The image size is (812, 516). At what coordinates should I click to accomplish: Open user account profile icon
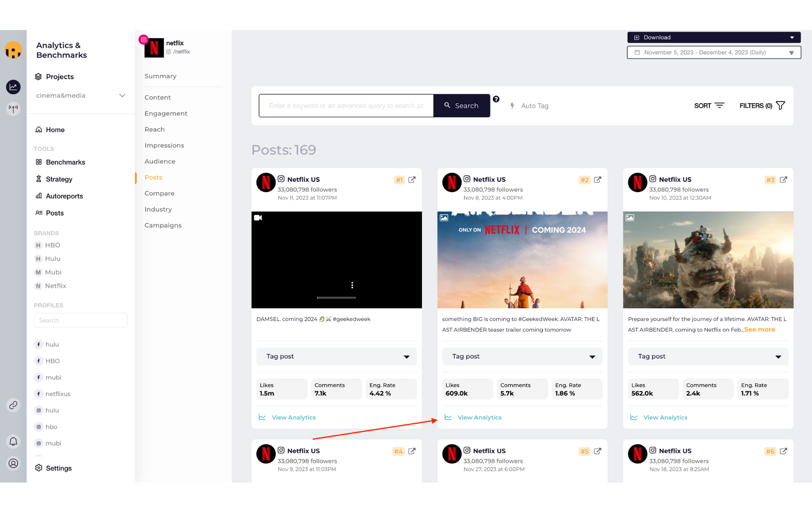click(x=13, y=463)
